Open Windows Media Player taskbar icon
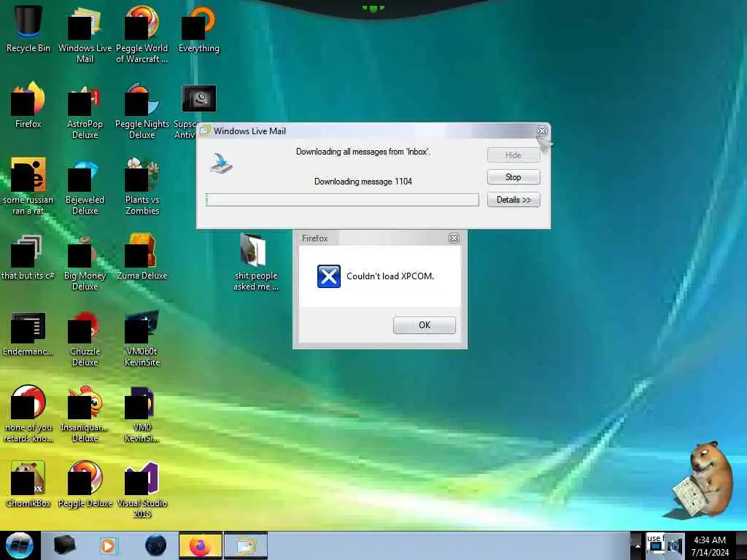This screenshot has height=560, width=747. (109, 545)
